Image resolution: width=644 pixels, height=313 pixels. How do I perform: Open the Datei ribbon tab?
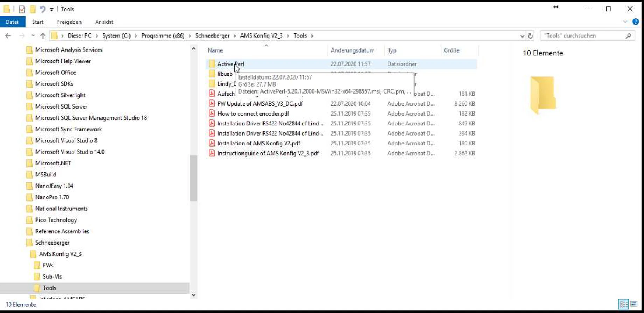[x=12, y=22]
